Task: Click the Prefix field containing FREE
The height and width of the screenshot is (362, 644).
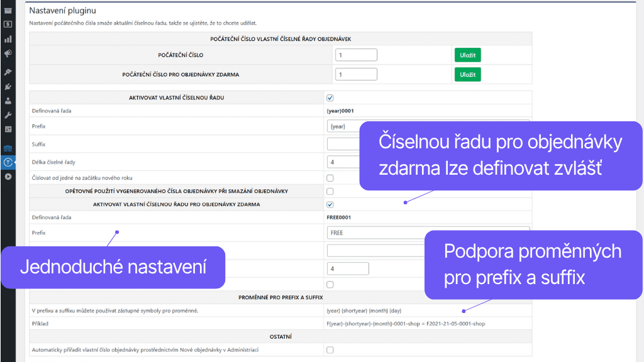Action: pos(428,233)
